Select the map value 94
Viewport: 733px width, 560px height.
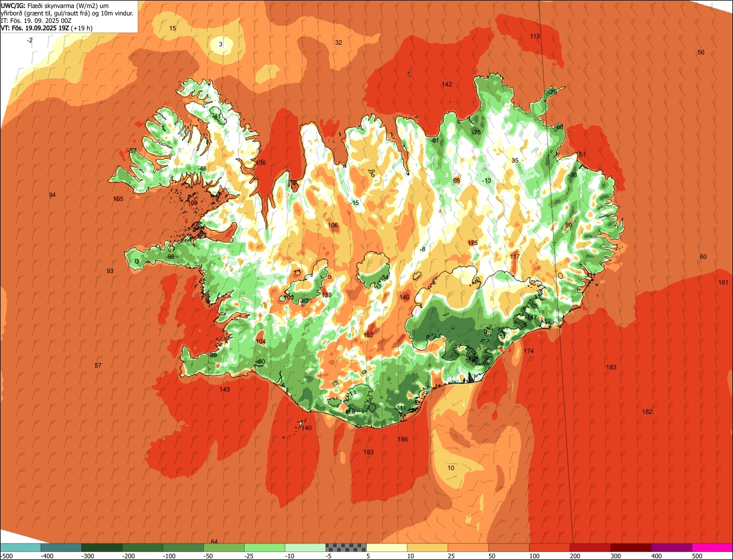pos(52,195)
